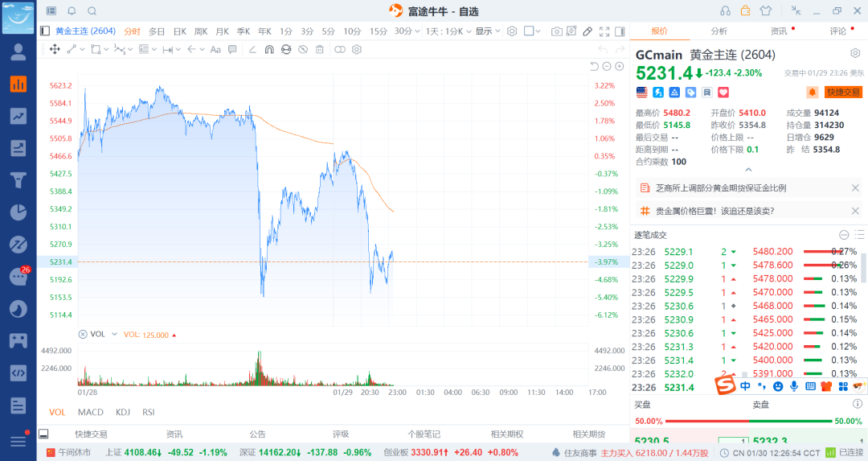This screenshot has width=868, height=461.
Task: Click the orange price alert bell
Action: [812, 92]
